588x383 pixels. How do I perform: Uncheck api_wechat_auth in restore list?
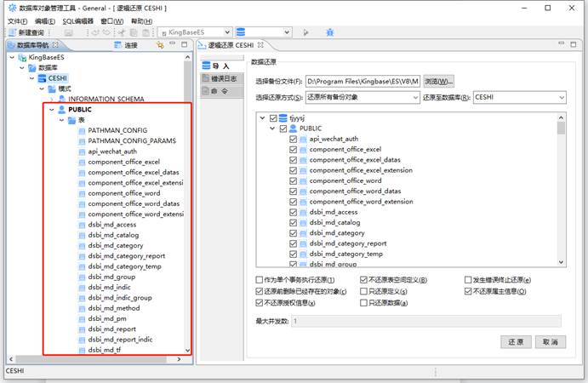coord(294,140)
